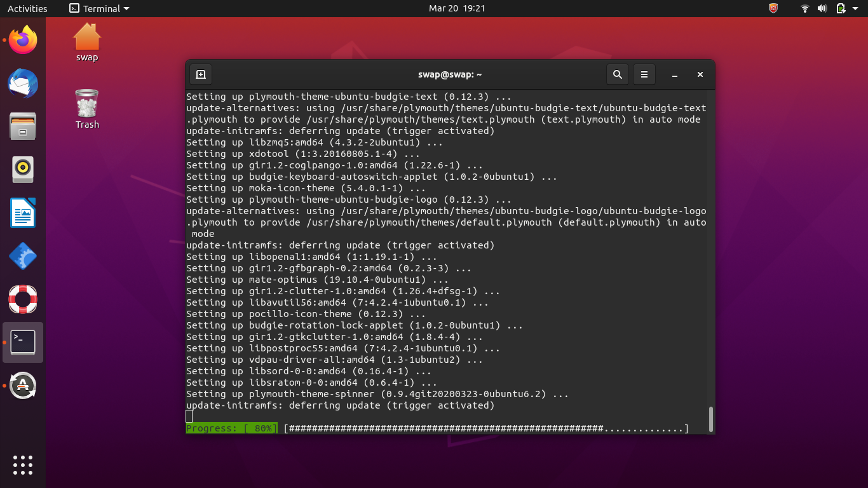Click the 'Setting up gir1.2-gfbgraph-0.2' line
This screenshot has width=868, height=488.
pos(329,268)
